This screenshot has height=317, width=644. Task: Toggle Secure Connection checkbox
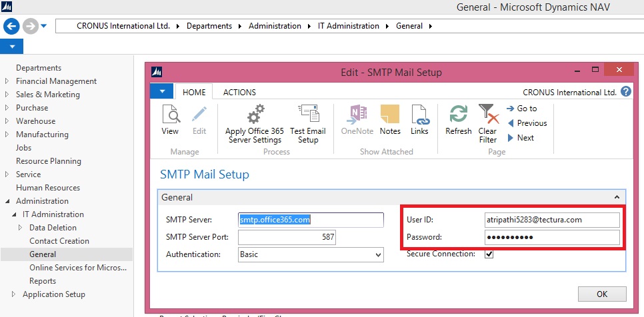(x=489, y=254)
